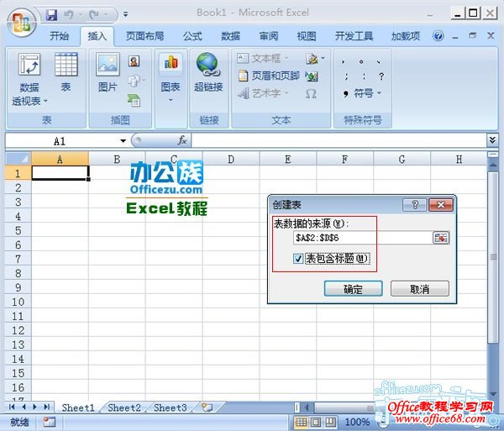Viewport: 504px width, 431px height.
Task: Open the Name Box dropdown arrow
Action: 123,141
